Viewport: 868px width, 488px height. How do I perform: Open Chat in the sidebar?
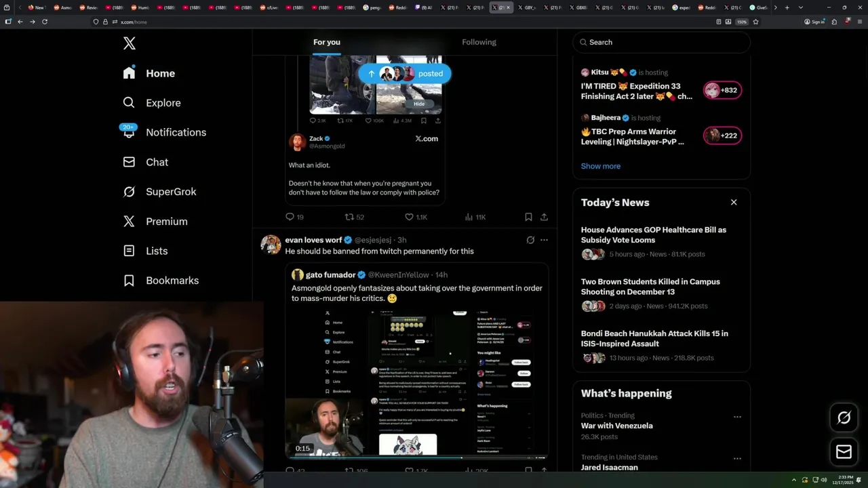[x=146, y=162]
